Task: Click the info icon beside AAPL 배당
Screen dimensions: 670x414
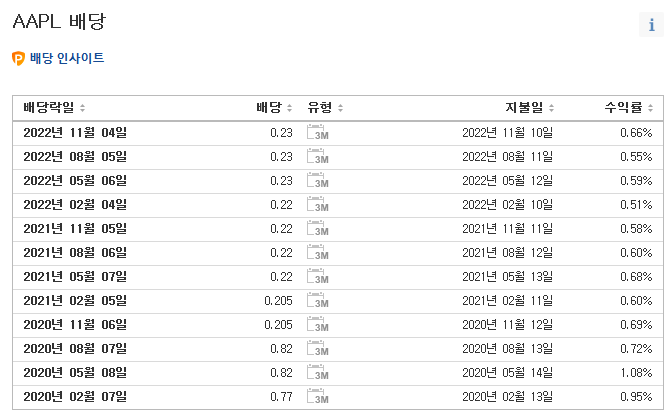Action: (651, 25)
